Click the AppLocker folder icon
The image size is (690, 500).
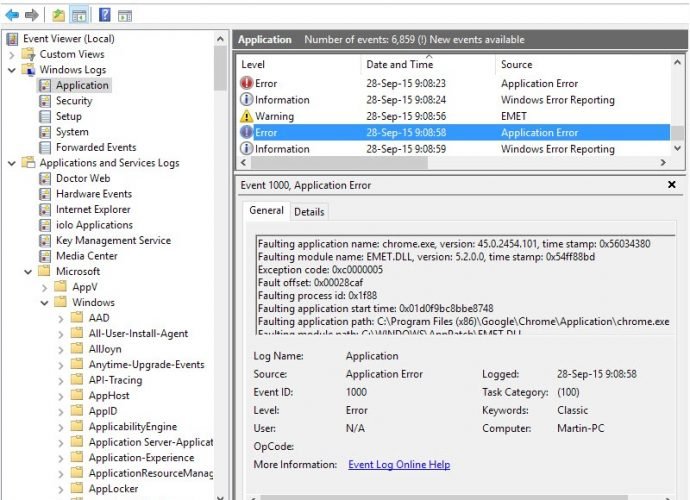pyautogui.click(x=77, y=488)
